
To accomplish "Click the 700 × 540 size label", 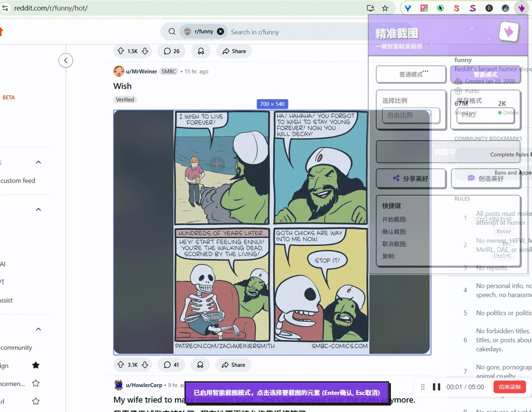I will (x=272, y=104).
